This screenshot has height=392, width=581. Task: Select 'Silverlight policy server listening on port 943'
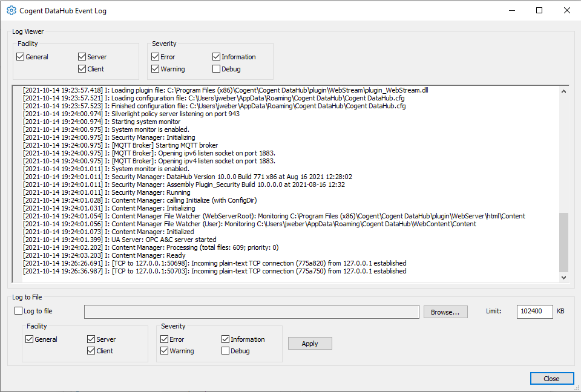[131, 114]
